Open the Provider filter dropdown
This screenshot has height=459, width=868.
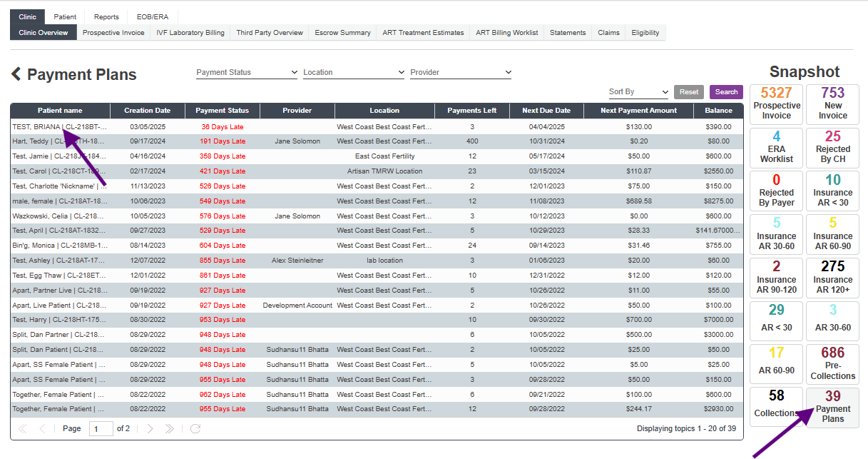461,72
